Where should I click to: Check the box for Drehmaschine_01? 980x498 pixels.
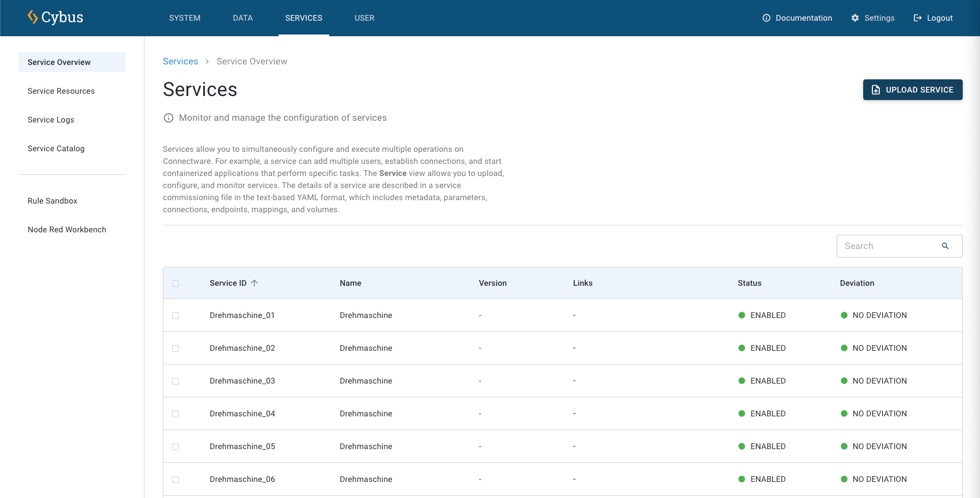[176, 316]
